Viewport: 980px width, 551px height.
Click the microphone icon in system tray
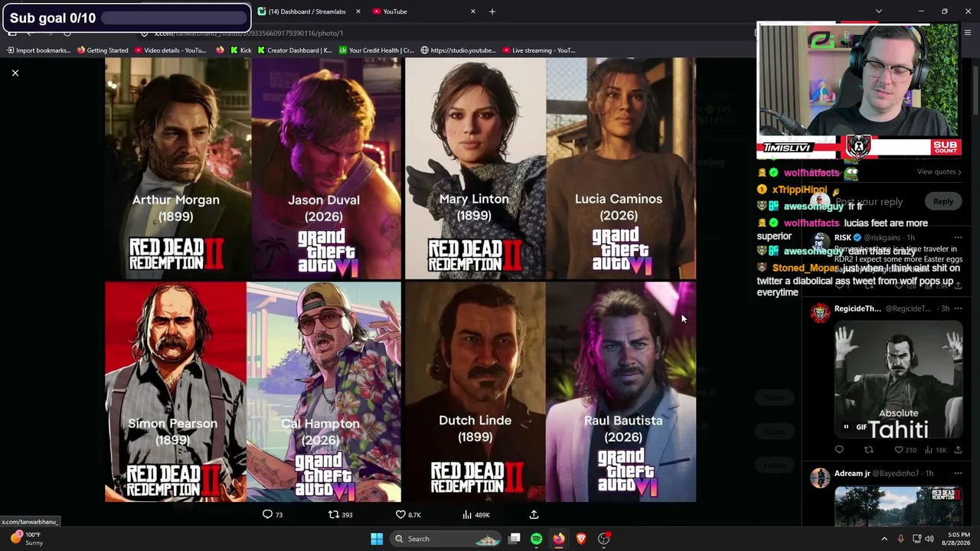point(900,539)
